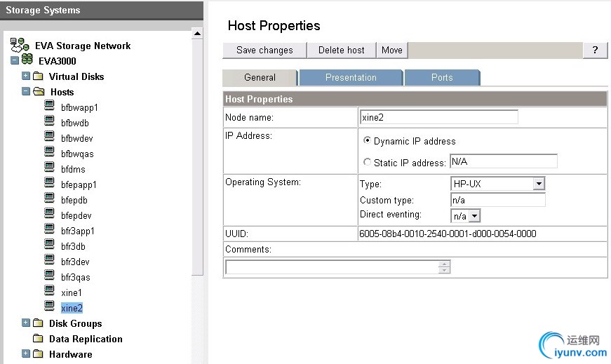Click the bfbwdev host icon
Screen dimensions: 611x364
[50, 136]
